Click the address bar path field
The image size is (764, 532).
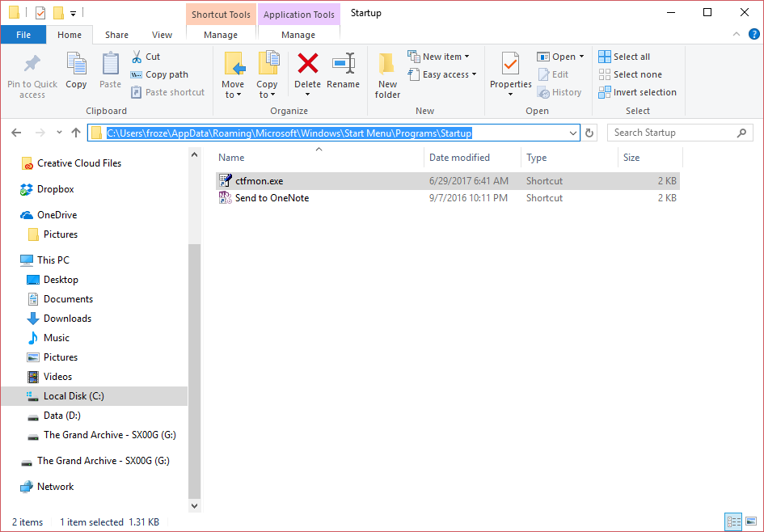(x=334, y=133)
